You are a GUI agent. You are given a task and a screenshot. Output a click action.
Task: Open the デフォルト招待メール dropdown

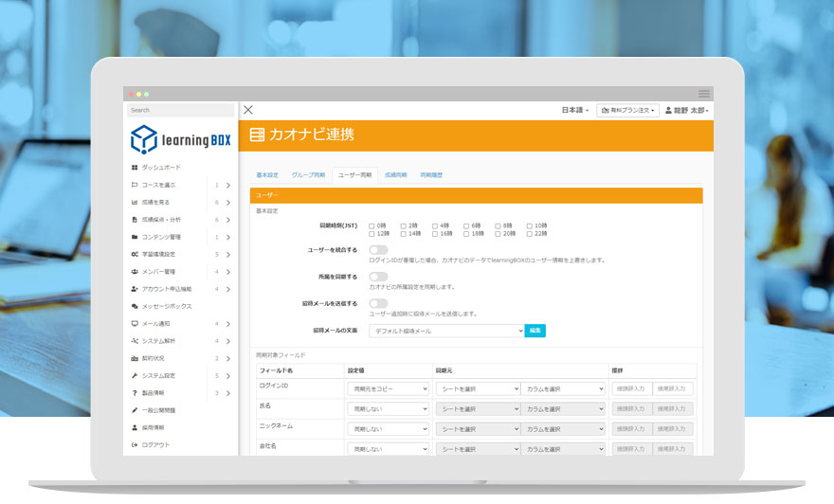pos(445,331)
